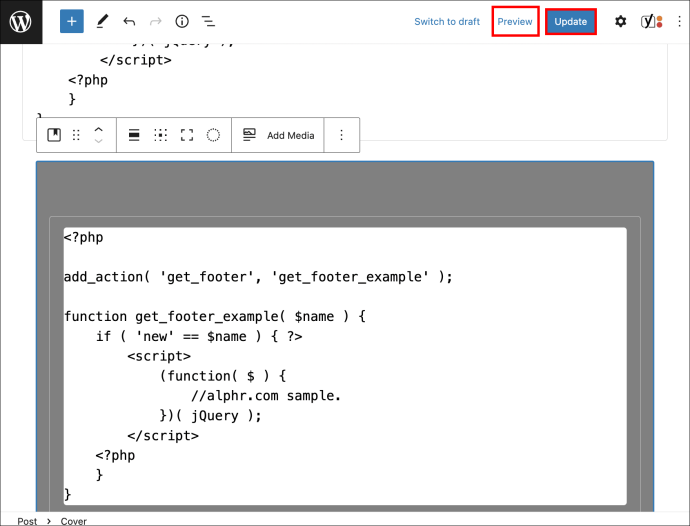Switch post to draft
Viewport: 690px width, 526px height.
[x=447, y=22]
